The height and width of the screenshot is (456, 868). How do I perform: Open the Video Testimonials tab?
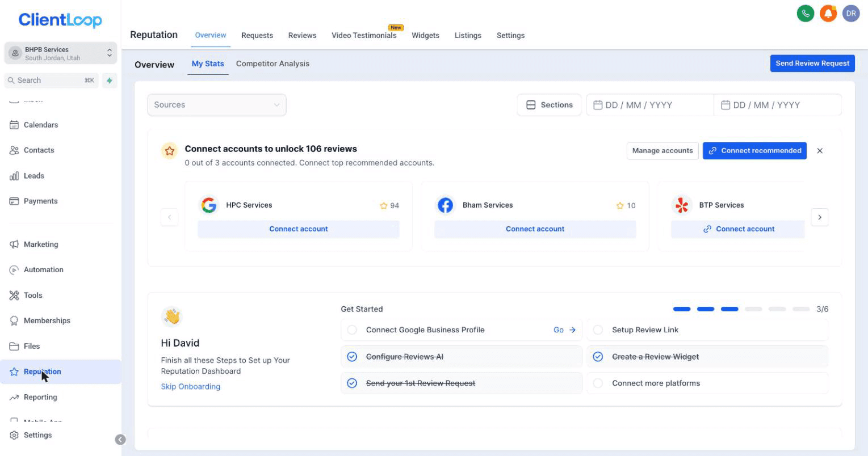tap(364, 35)
